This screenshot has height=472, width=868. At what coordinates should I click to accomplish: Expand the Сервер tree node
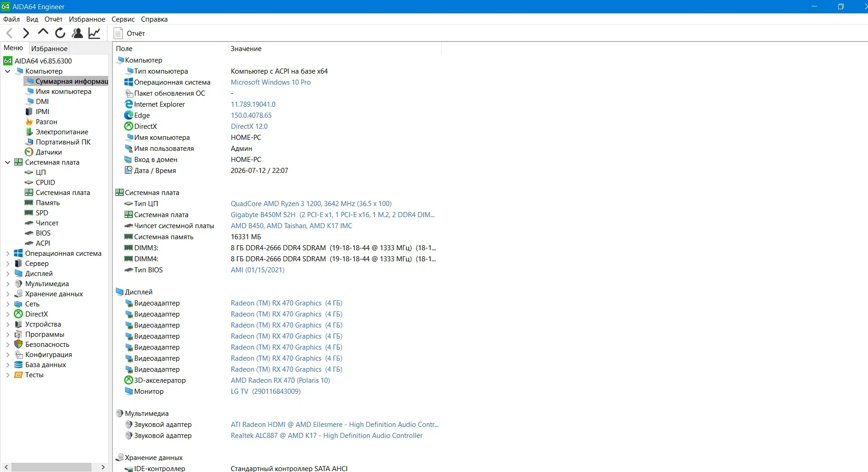(8, 264)
